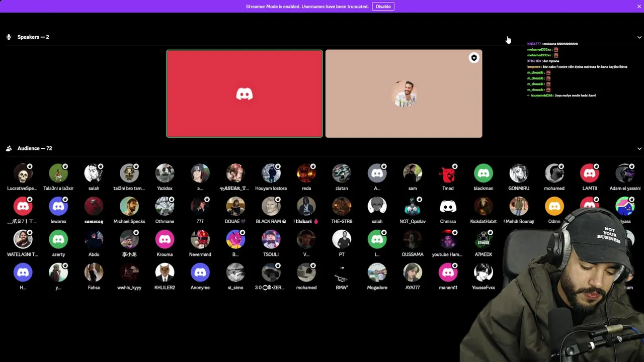Open Anonyme blue Discord avatar
Viewport: 644px width, 362px height.
click(200, 273)
